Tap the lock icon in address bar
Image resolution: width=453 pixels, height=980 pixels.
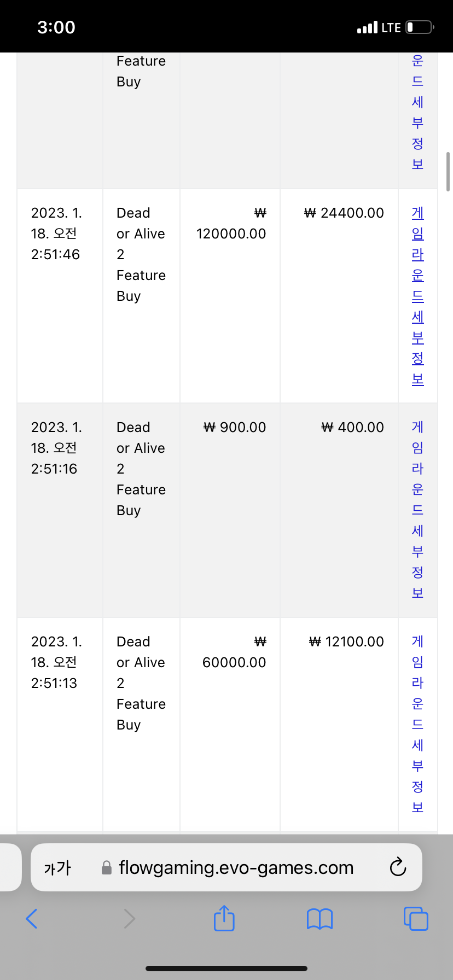point(107,868)
